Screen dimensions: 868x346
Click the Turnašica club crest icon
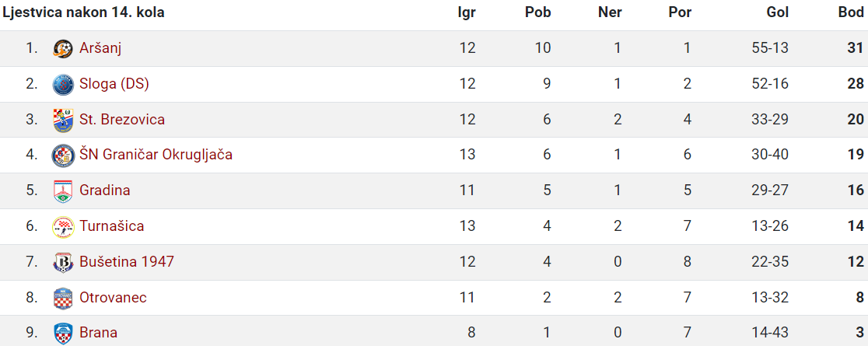click(63, 226)
